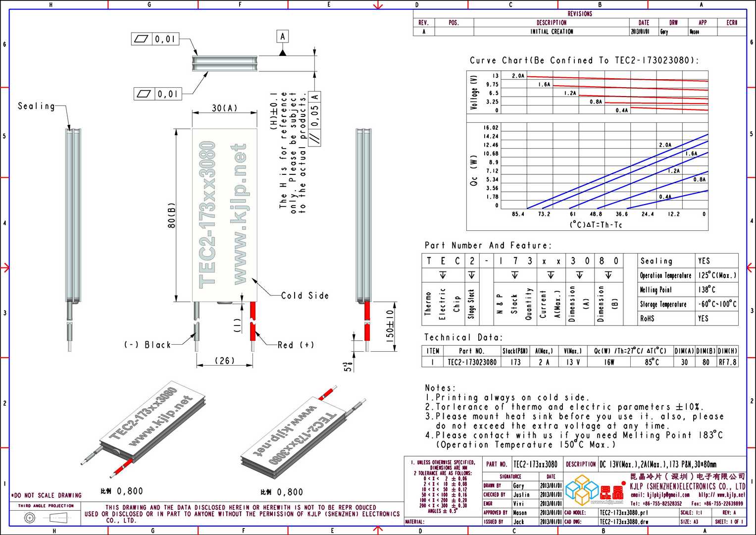Select the 30(A) width dimension
Screen dimensions: 756x535
coord(224,108)
